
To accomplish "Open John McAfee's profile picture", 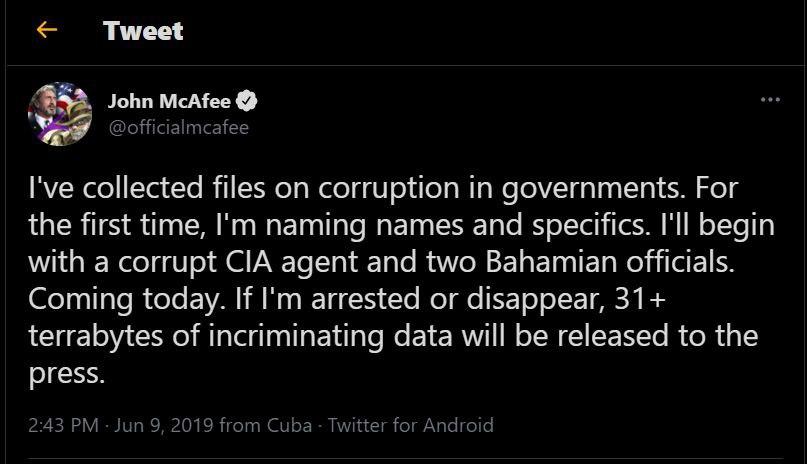I will point(60,113).
